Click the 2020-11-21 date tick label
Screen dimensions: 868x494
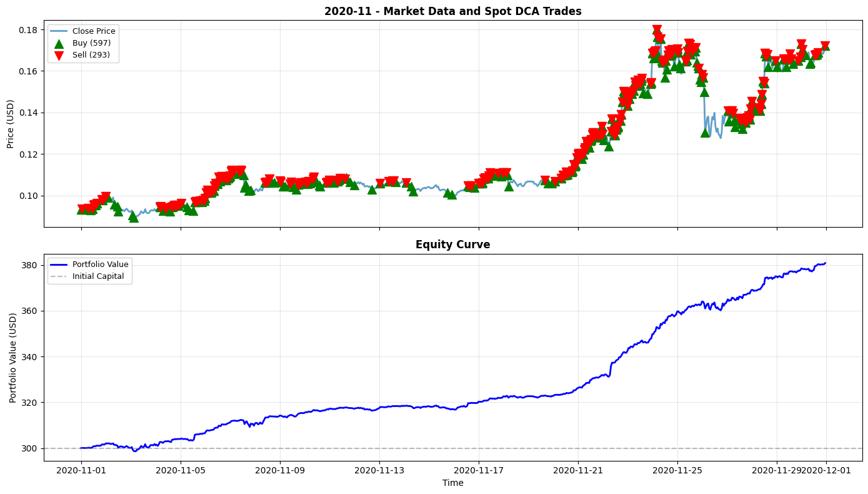click(x=578, y=470)
